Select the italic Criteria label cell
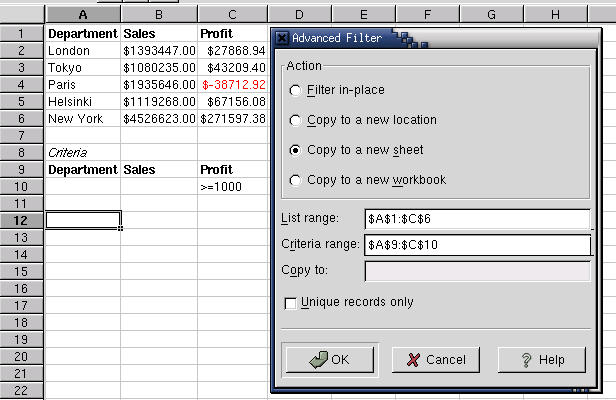 83,152
